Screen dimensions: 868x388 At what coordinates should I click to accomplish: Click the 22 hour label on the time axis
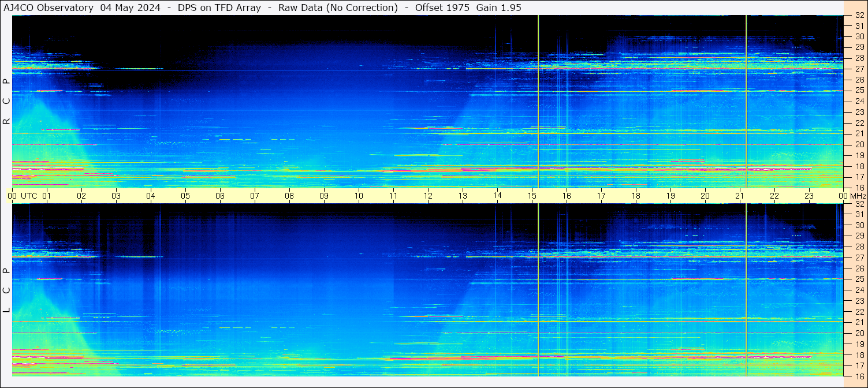pyautogui.click(x=774, y=196)
